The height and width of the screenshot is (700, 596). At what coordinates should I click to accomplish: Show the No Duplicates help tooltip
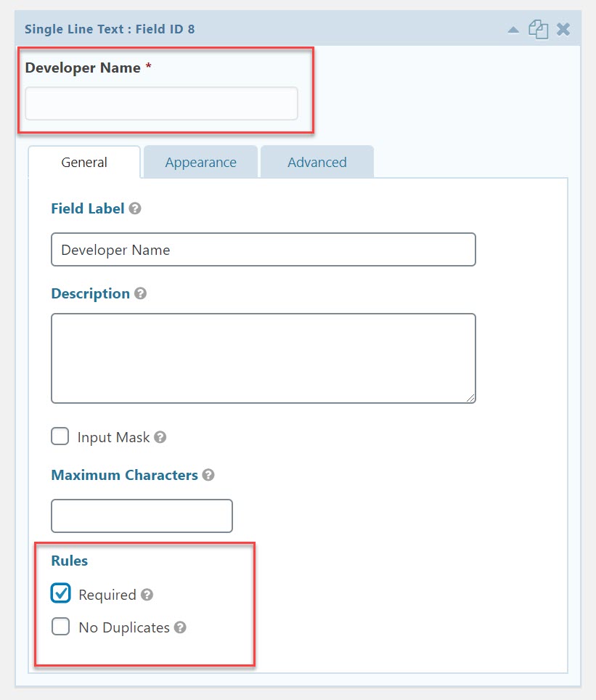click(180, 627)
